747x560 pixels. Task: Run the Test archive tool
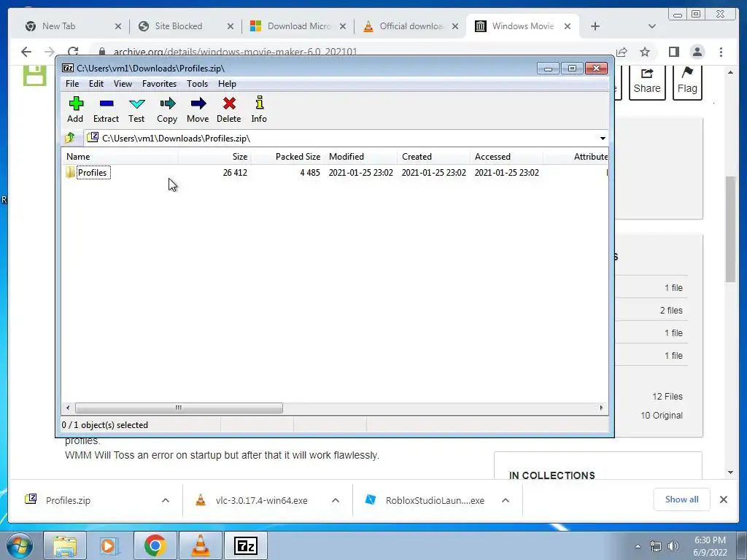tap(136, 109)
